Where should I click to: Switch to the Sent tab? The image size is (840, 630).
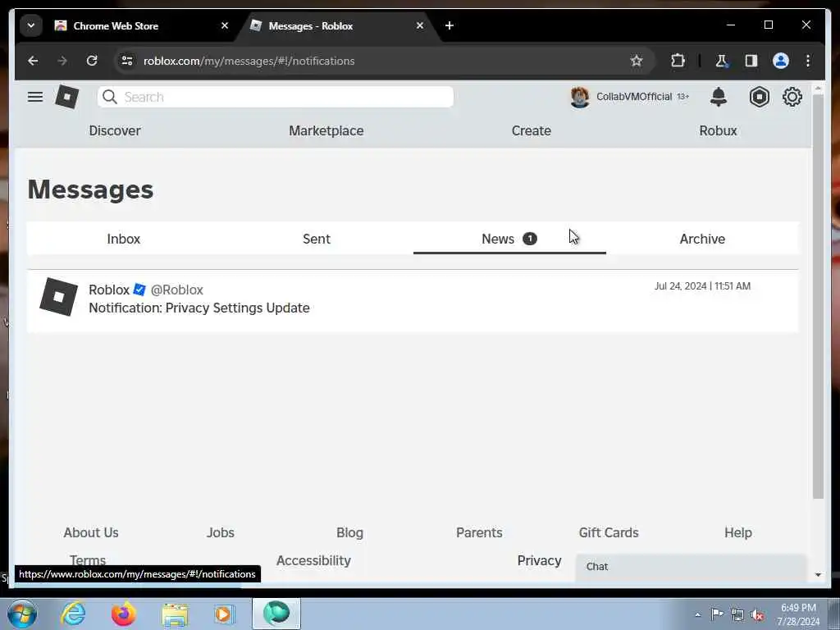[x=317, y=239]
